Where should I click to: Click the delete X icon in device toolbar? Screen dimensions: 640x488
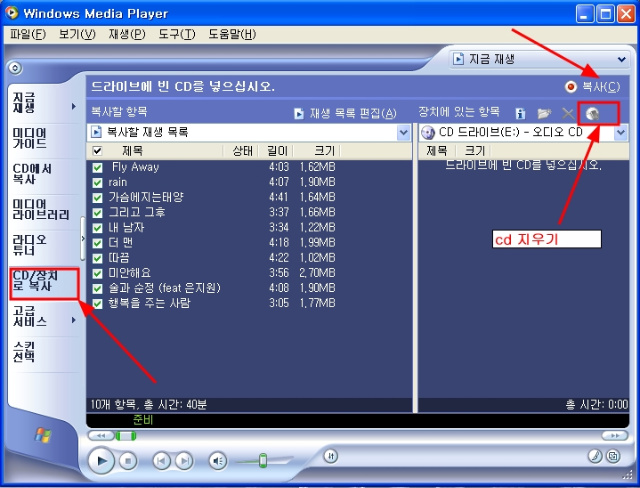tap(568, 114)
